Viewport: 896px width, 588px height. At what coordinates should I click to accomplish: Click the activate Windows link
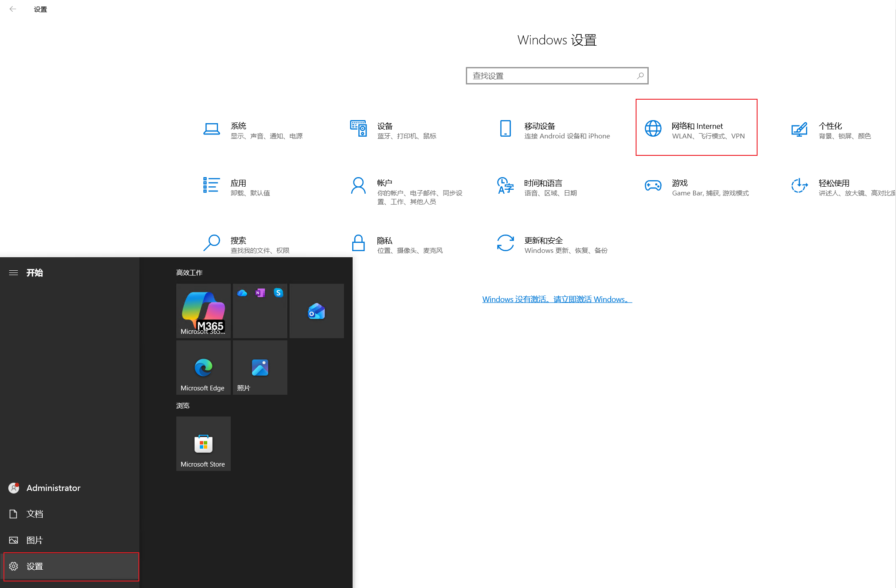(x=557, y=299)
